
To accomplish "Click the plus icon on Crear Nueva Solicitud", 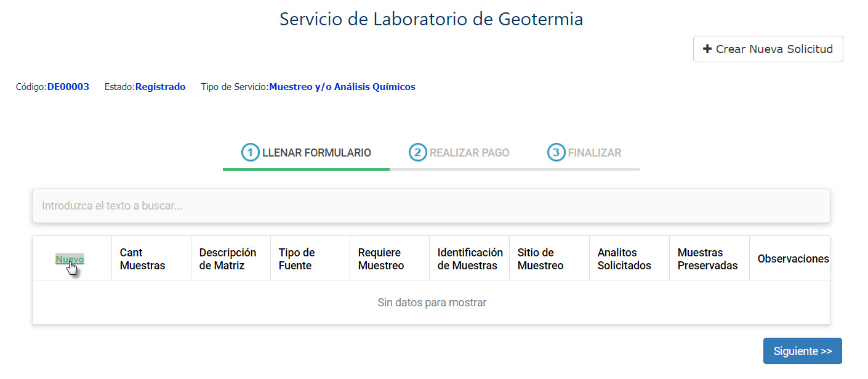I will (x=707, y=49).
